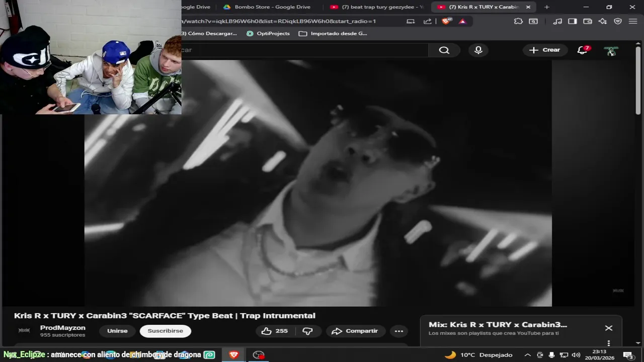Open Brave VPN shield icon
This screenshot has width=644, height=362.
618,21
